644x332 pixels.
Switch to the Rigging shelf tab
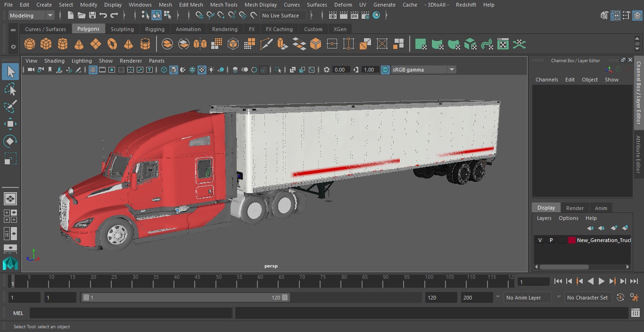point(155,29)
